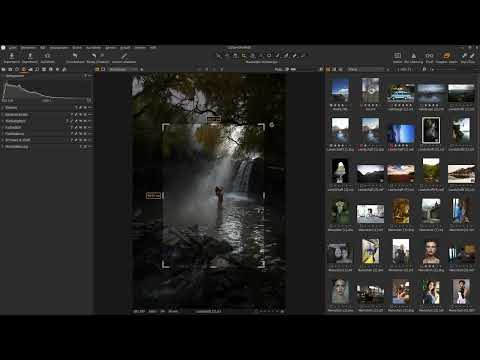Select the blue sky landscape thumbnail

(340, 91)
